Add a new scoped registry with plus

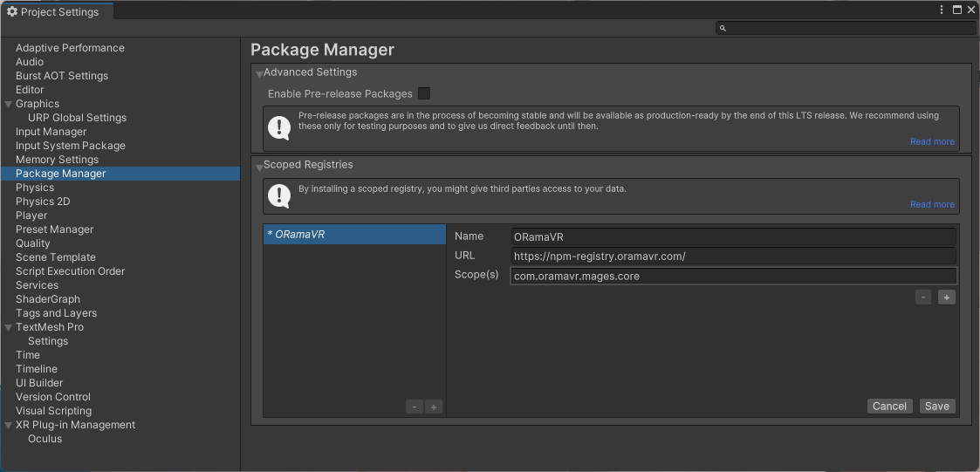(x=434, y=407)
